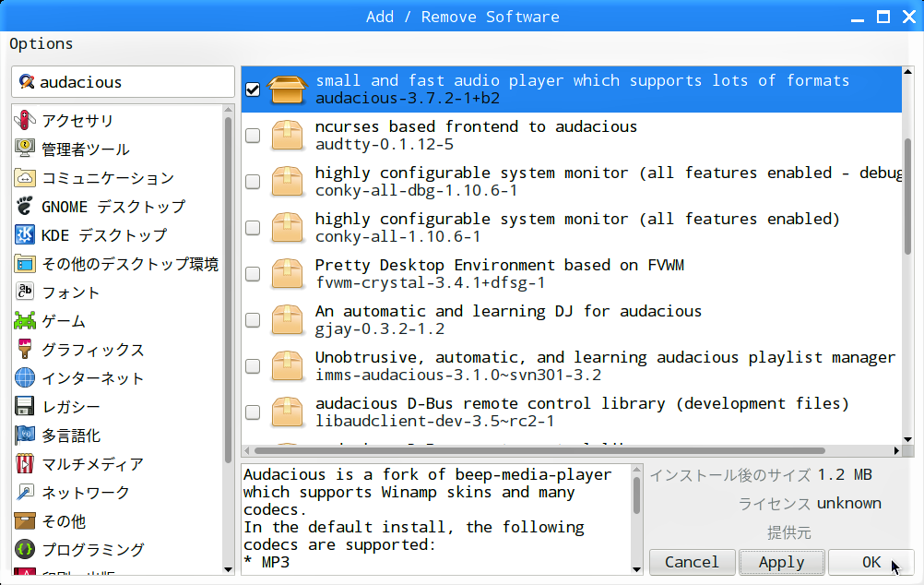Select the 多言語化 flag icon

pyautogui.click(x=25, y=436)
